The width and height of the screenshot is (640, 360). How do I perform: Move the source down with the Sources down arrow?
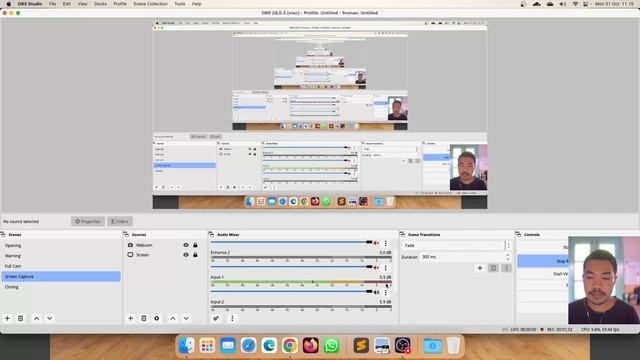[186, 318]
